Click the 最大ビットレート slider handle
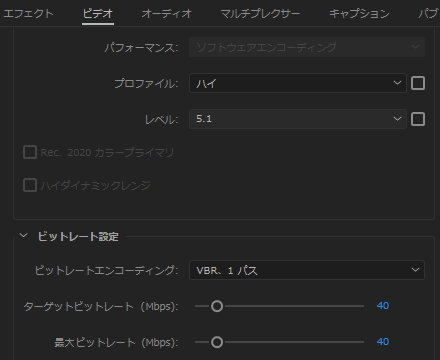The width and height of the screenshot is (440, 360). [x=217, y=342]
